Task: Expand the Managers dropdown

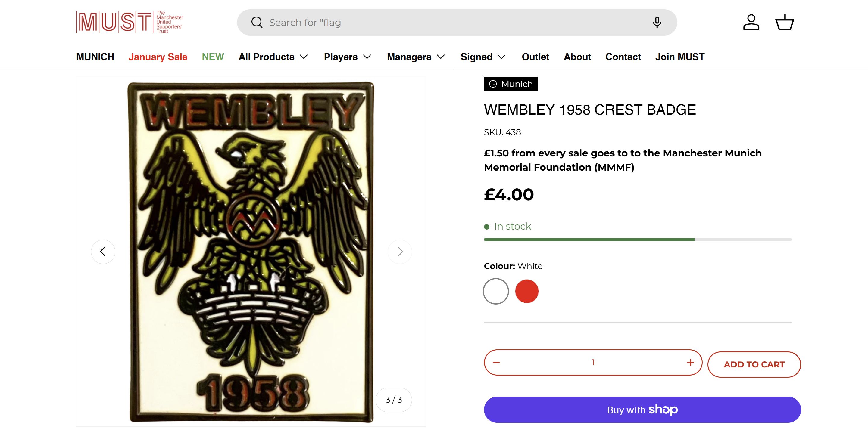Action: pos(416,57)
